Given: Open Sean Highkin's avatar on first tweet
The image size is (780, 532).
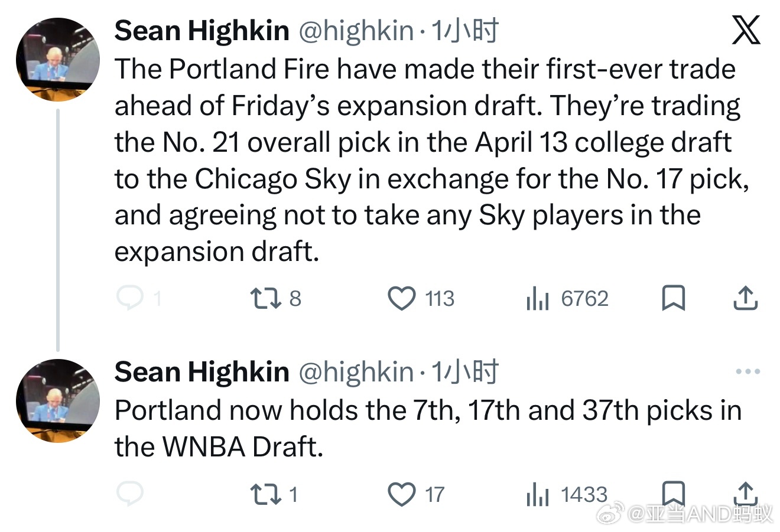Looking at the screenshot, I should (x=57, y=60).
